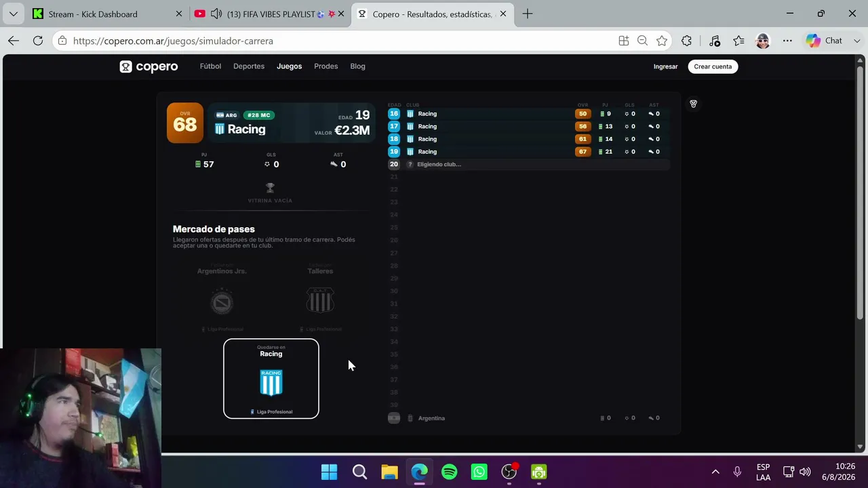Go back with the browser back arrow

14,41
